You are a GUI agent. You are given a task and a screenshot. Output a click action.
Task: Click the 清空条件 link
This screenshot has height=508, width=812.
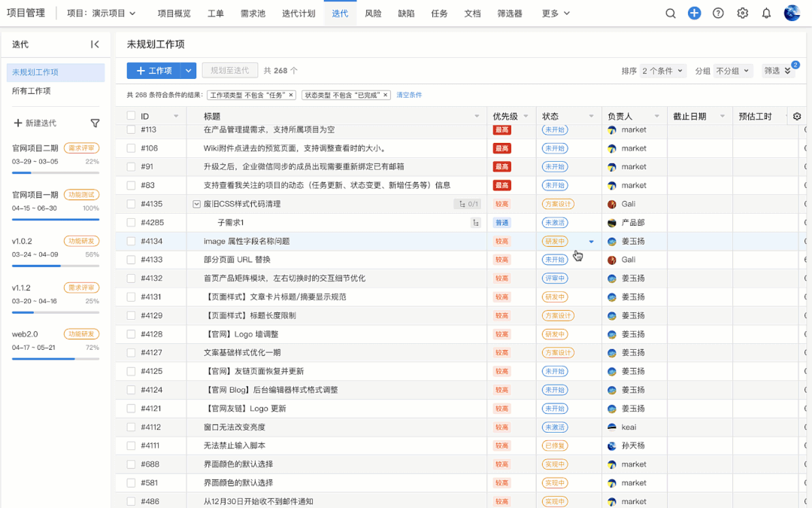[409, 95]
